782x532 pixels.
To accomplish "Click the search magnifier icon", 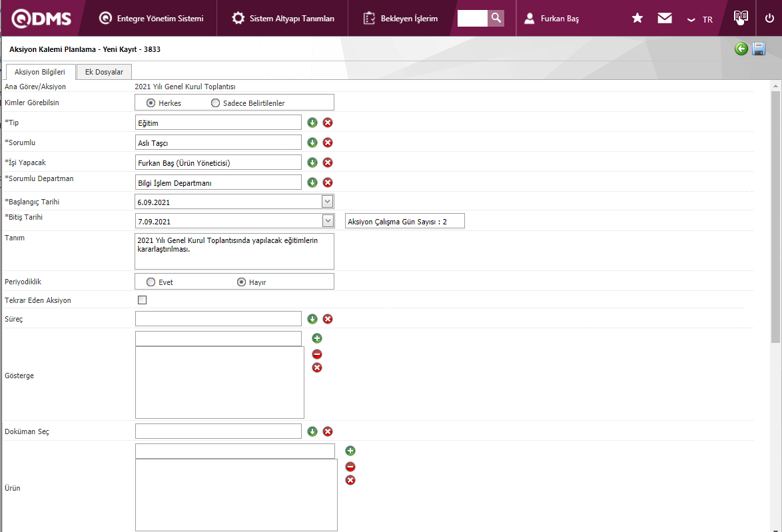I will click(x=496, y=18).
